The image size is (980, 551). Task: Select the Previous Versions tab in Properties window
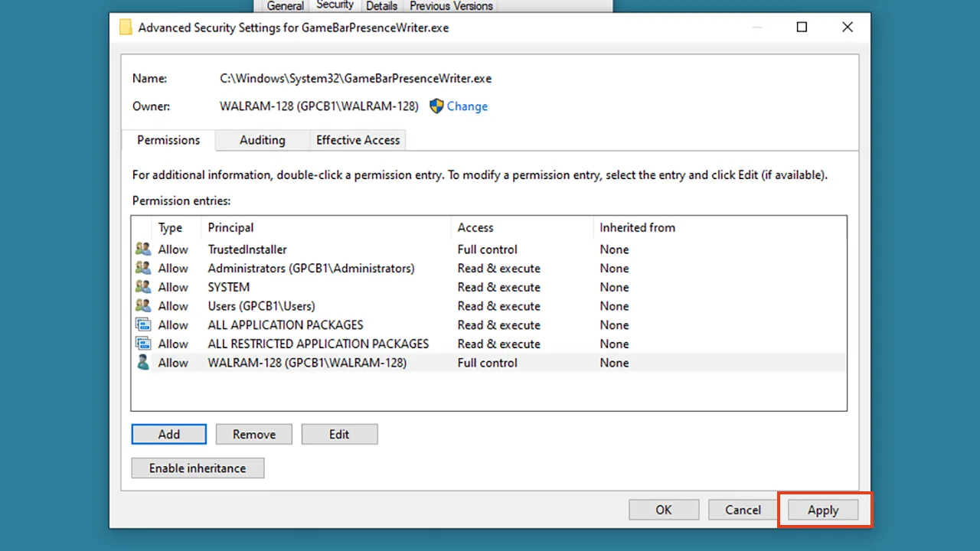tap(451, 6)
